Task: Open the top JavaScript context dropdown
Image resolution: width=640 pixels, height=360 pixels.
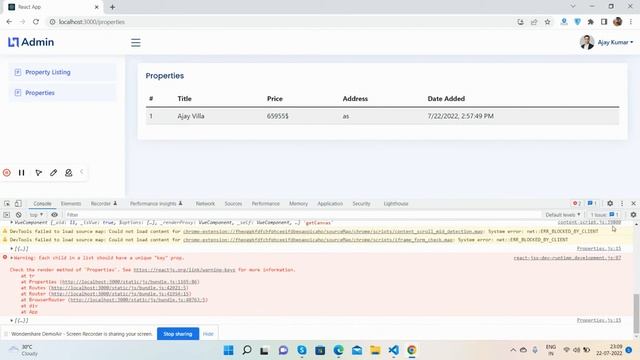Action: (36, 215)
